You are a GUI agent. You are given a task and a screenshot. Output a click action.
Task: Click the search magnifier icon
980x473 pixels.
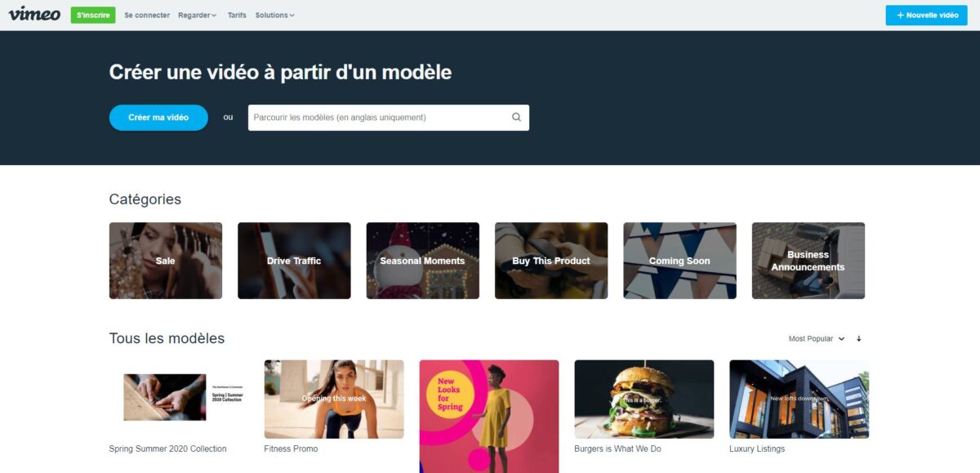click(516, 117)
